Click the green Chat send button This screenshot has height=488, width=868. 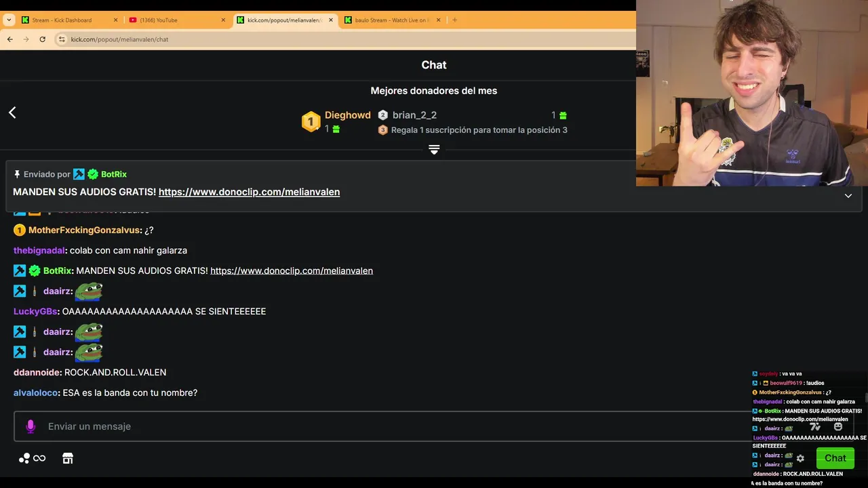click(x=835, y=458)
